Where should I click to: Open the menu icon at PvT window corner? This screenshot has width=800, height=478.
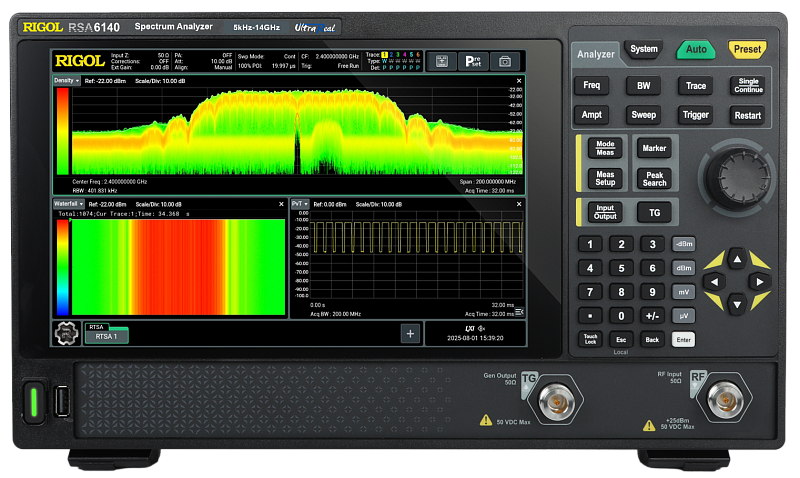519,312
